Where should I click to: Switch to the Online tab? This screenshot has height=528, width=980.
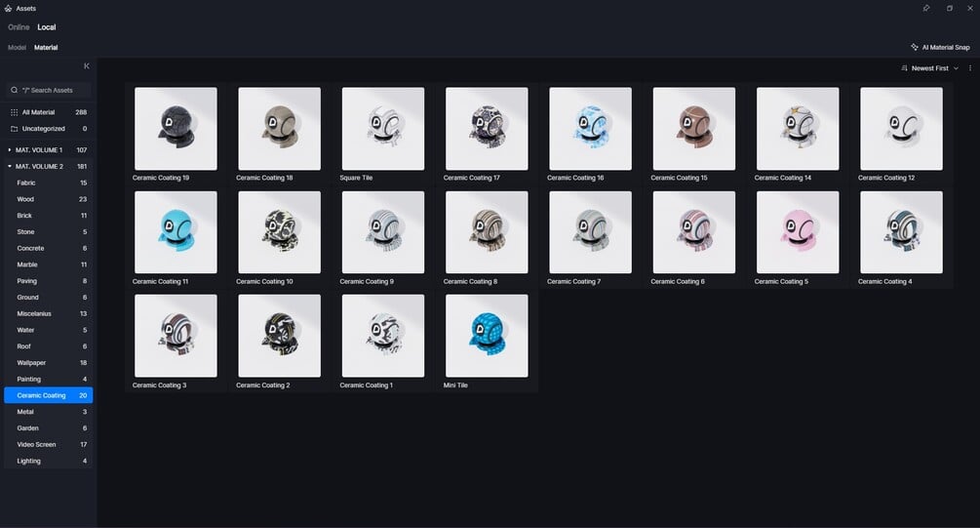point(19,27)
